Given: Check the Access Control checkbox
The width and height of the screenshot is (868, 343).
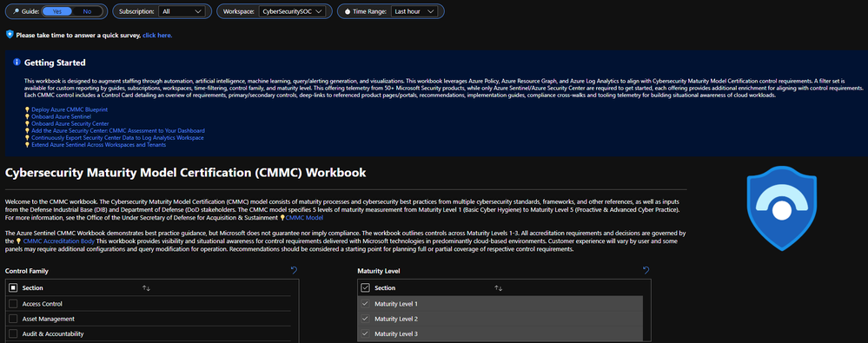Looking at the screenshot, I should click(x=13, y=304).
